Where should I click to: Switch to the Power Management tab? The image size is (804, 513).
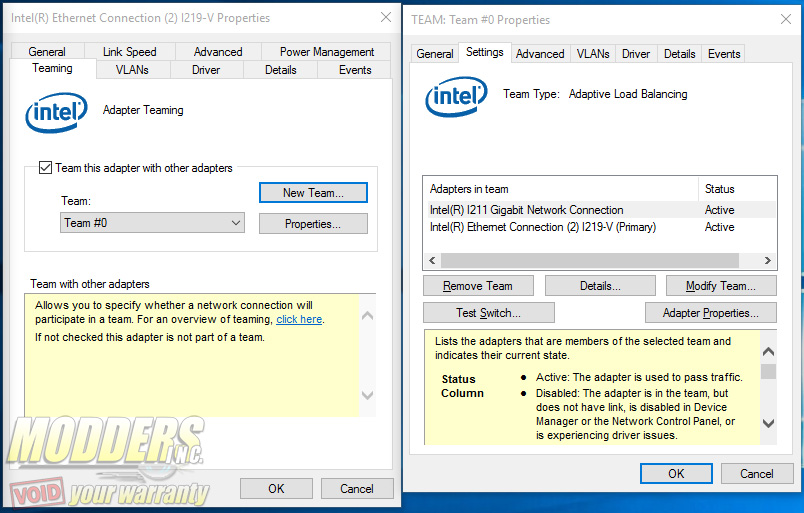(x=327, y=52)
